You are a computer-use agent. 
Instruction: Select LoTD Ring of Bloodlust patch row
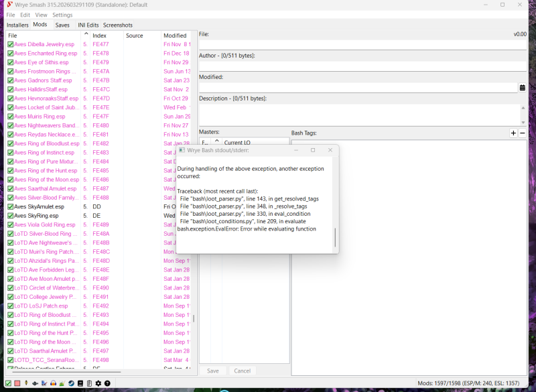(x=98, y=315)
